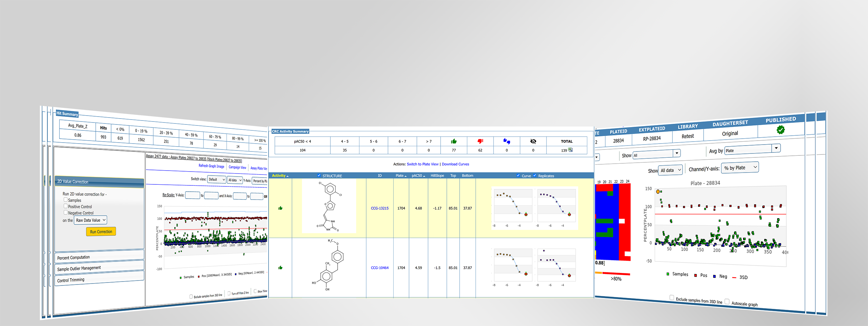Open the Avg by Plate dropdown
Screen dimensions: 868x326
(752, 149)
